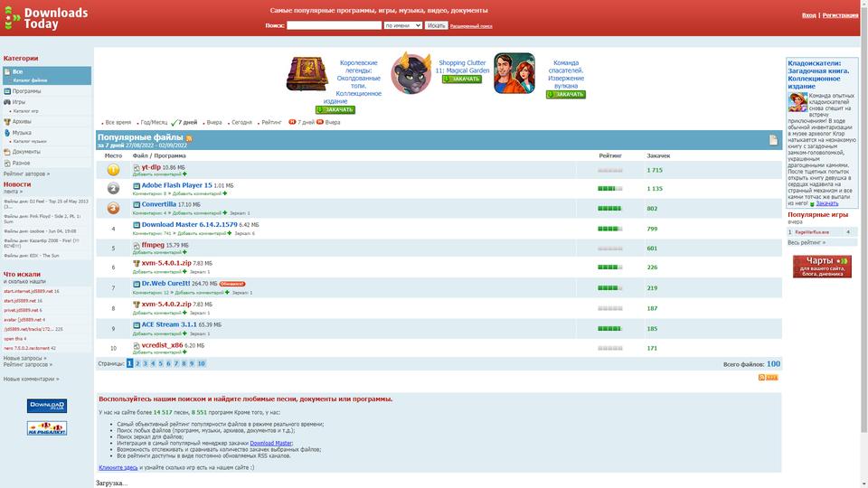Image resolution: width=868 pixels, height=488 pixels.
Task: Click Закачать link in Кладоискатели description
Action: (827, 203)
